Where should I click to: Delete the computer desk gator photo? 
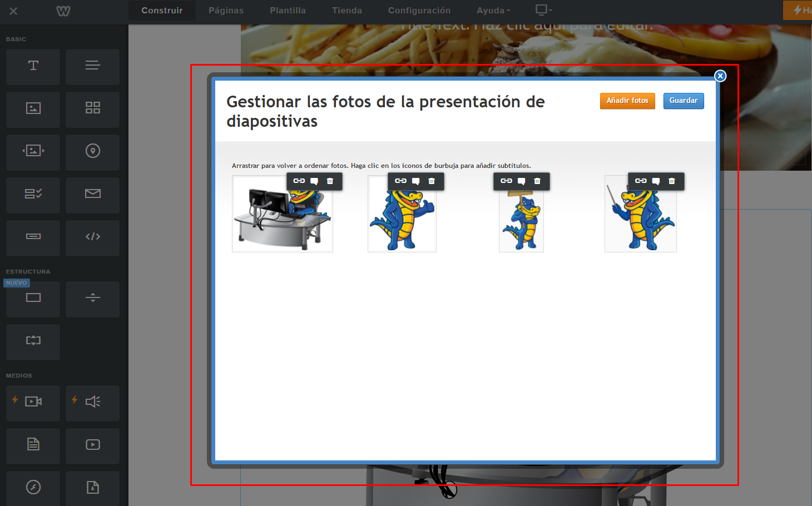330,181
